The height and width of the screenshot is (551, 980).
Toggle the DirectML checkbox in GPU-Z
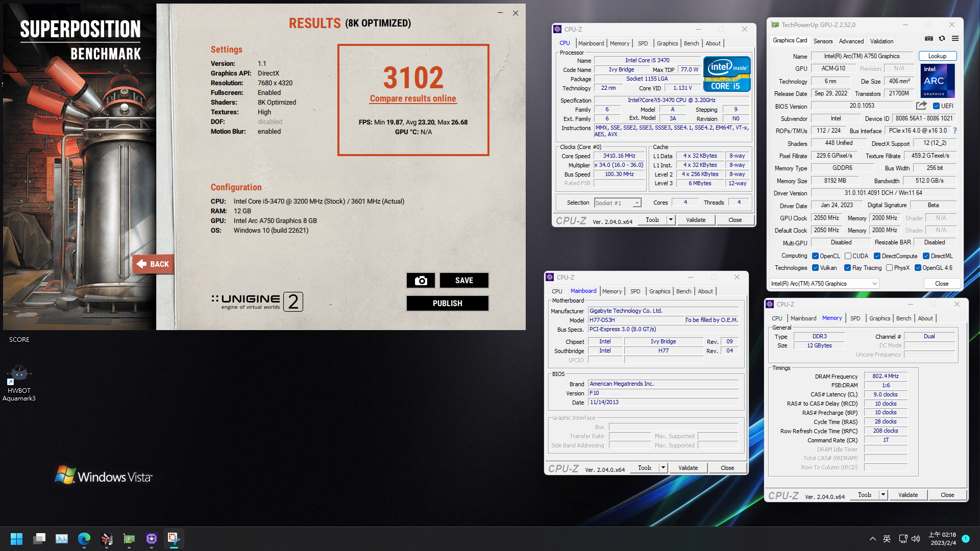(926, 256)
